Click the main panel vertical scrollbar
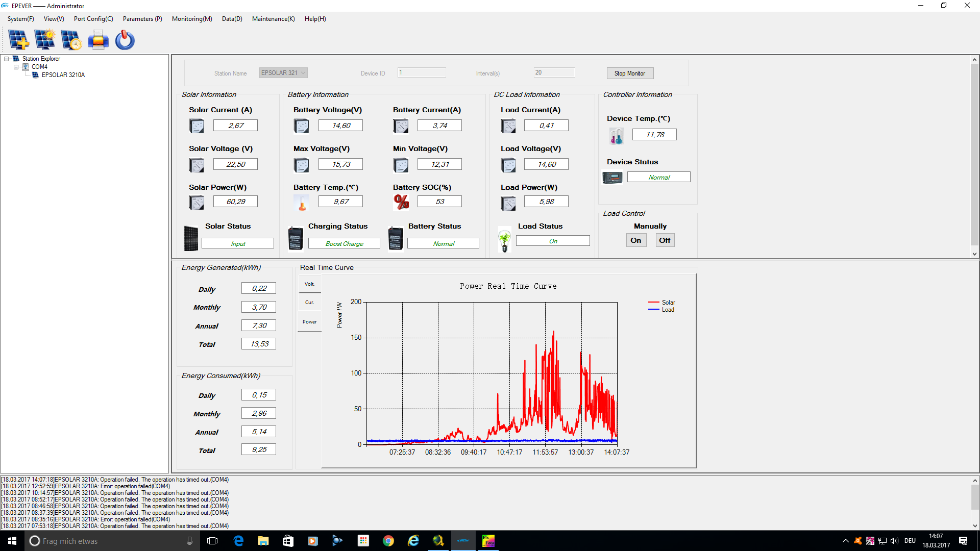 tap(974, 157)
